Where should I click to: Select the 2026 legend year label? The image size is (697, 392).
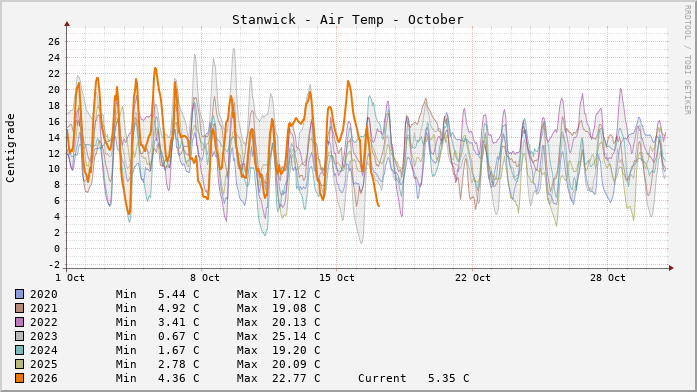coord(44,378)
